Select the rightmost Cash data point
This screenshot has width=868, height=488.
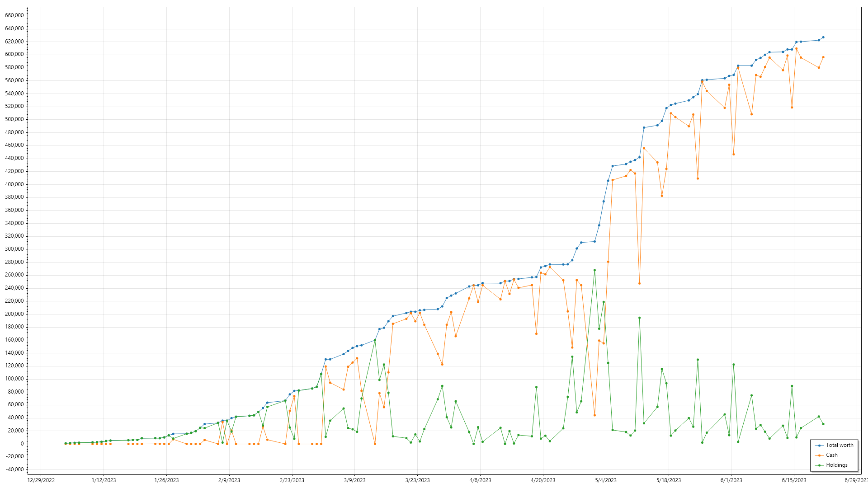click(x=823, y=57)
